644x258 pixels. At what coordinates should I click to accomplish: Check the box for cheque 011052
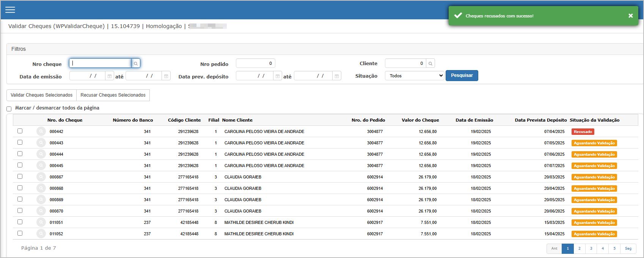click(x=20, y=233)
